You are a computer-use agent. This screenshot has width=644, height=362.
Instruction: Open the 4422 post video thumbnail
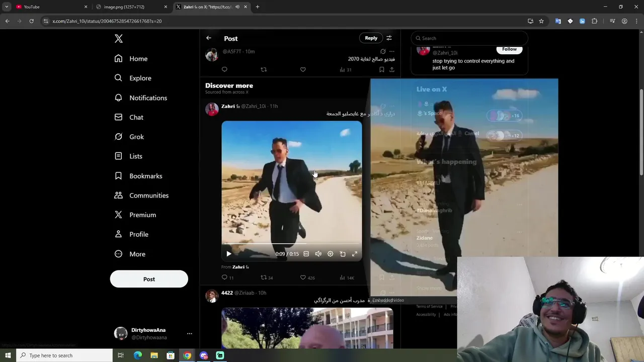307,328
